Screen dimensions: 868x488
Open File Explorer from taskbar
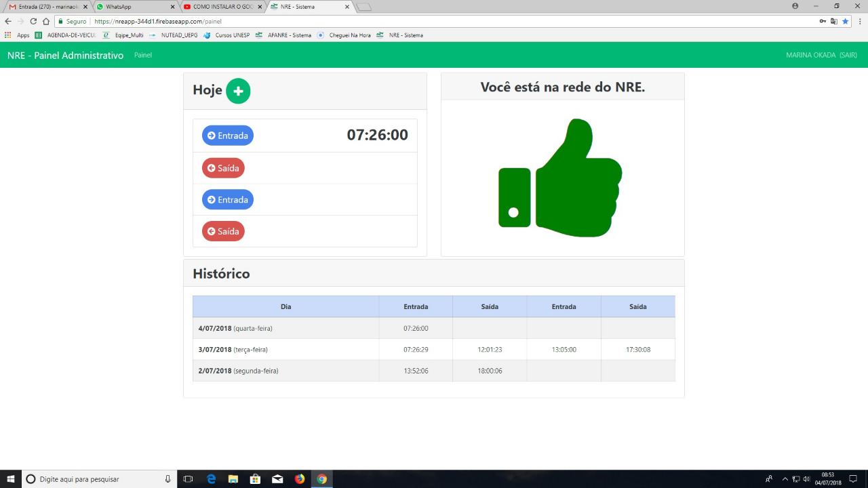click(x=233, y=479)
